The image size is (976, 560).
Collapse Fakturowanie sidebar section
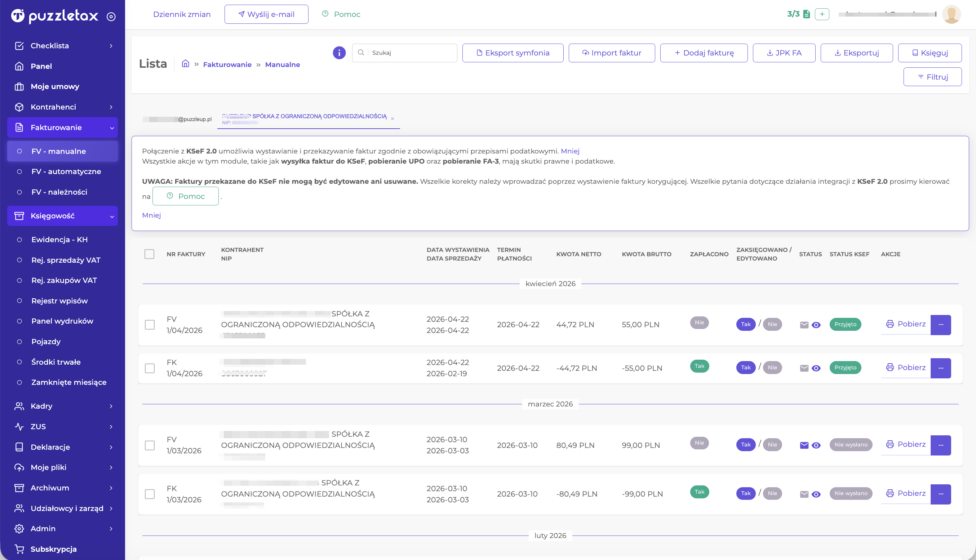62,127
